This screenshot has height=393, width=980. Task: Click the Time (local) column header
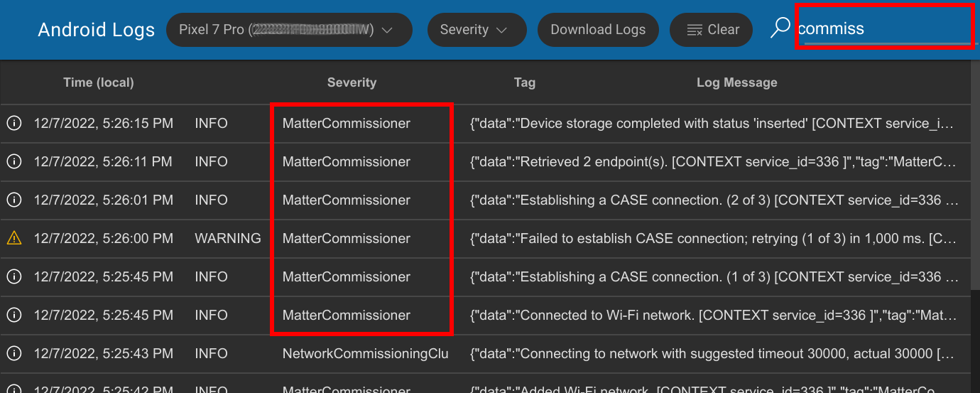pos(98,82)
